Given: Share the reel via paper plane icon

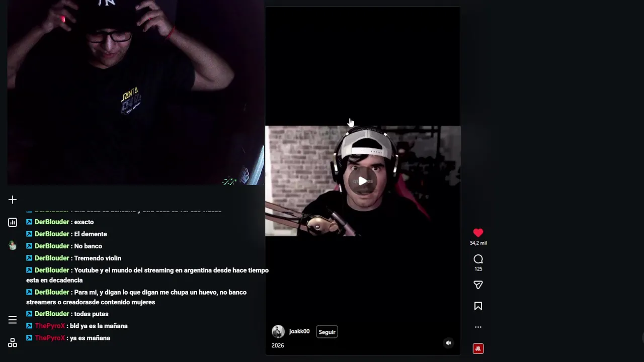Looking at the screenshot, I should coord(478,285).
